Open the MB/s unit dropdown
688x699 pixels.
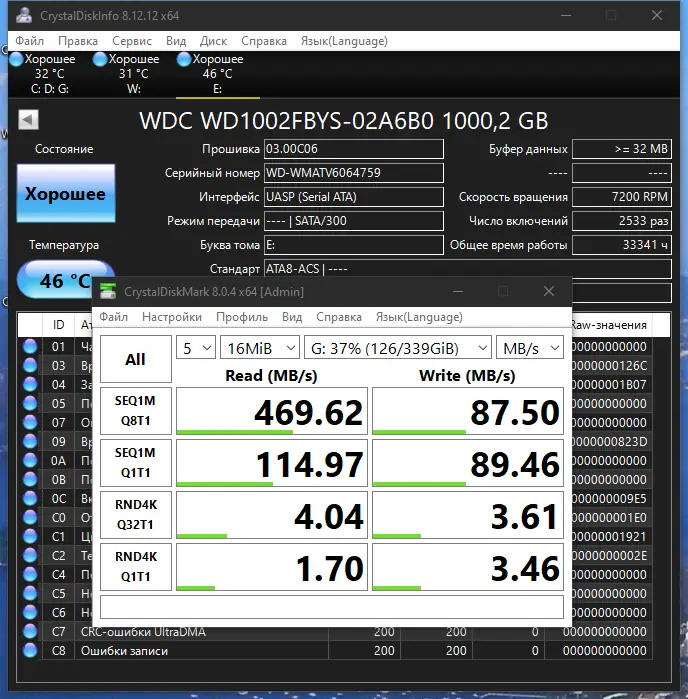(530, 348)
